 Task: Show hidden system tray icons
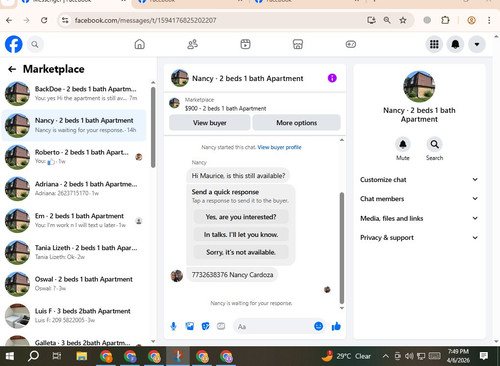(385, 356)
